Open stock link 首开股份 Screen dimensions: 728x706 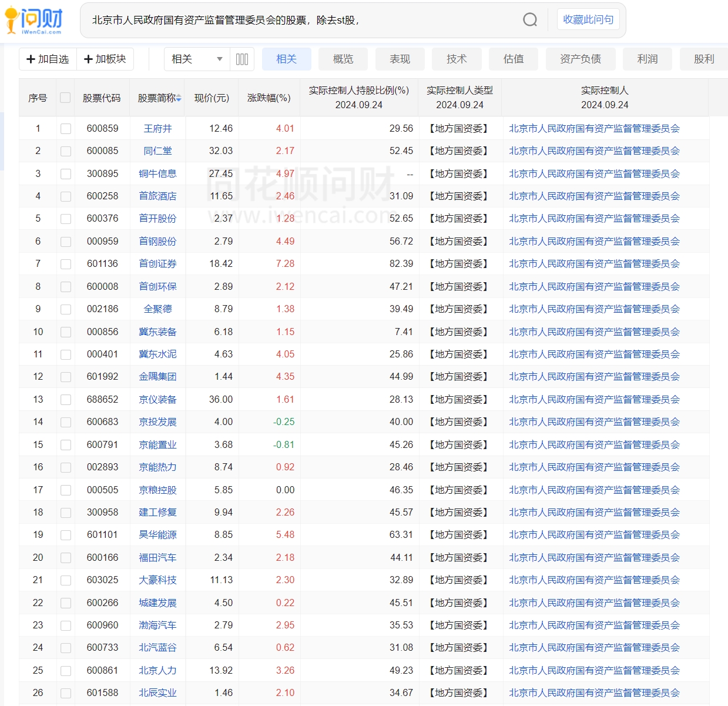(x=158, y=218)
